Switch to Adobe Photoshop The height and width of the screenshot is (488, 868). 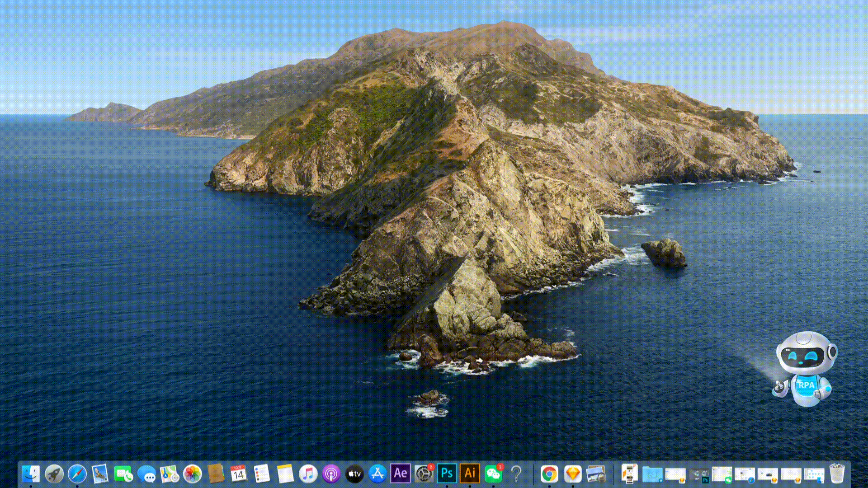(447, 474)
